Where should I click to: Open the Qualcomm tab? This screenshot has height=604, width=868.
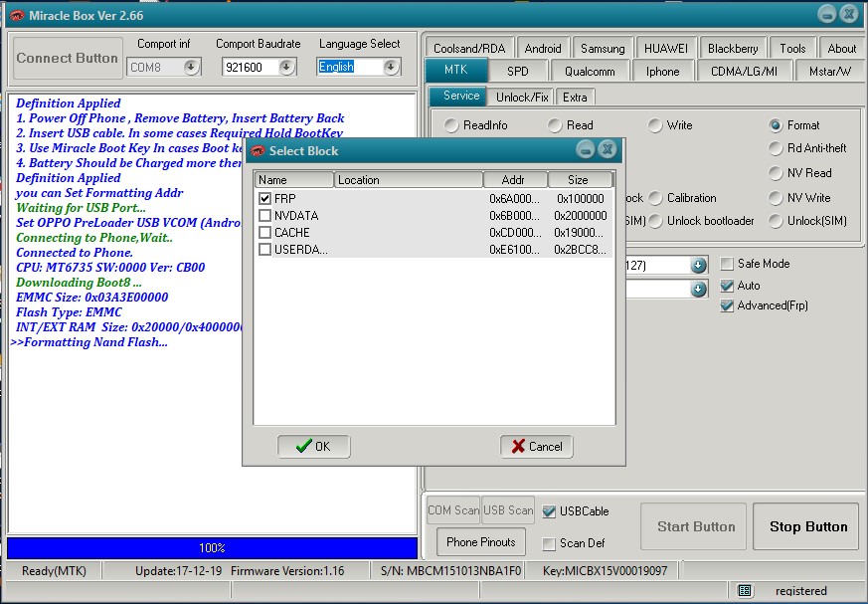tap(590, 71)
